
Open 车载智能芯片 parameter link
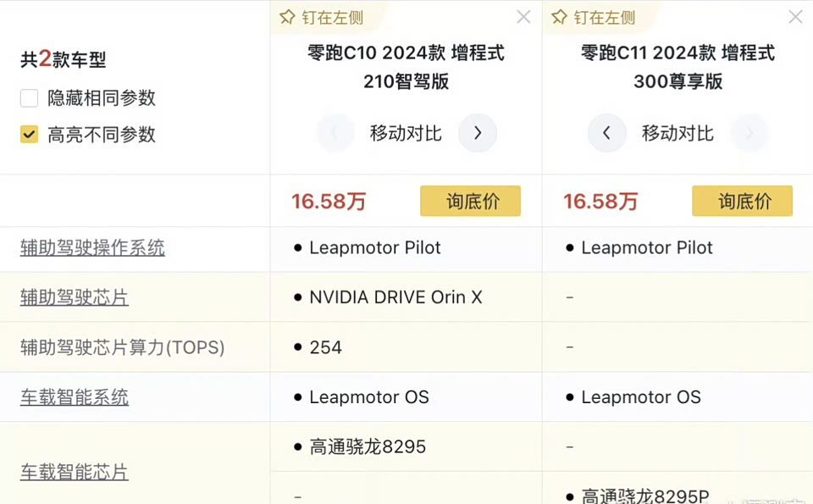pyautogui.click(x=75, y=472)
